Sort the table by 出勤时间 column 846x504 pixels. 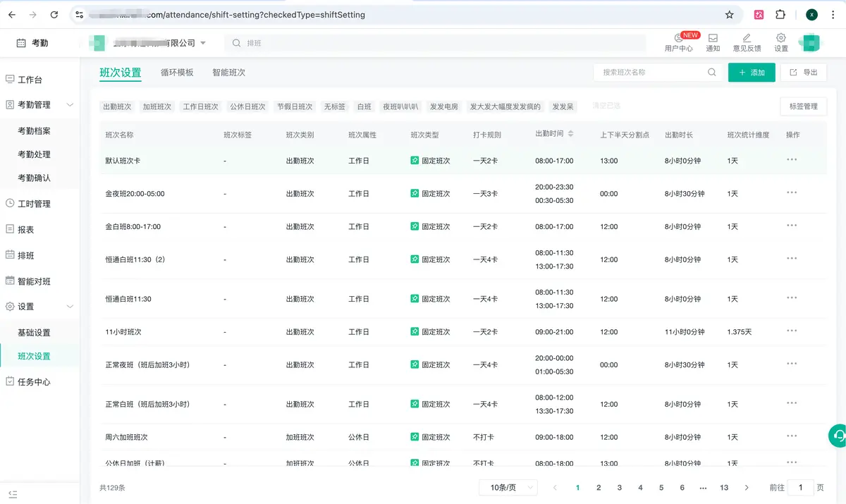[570, 134]
